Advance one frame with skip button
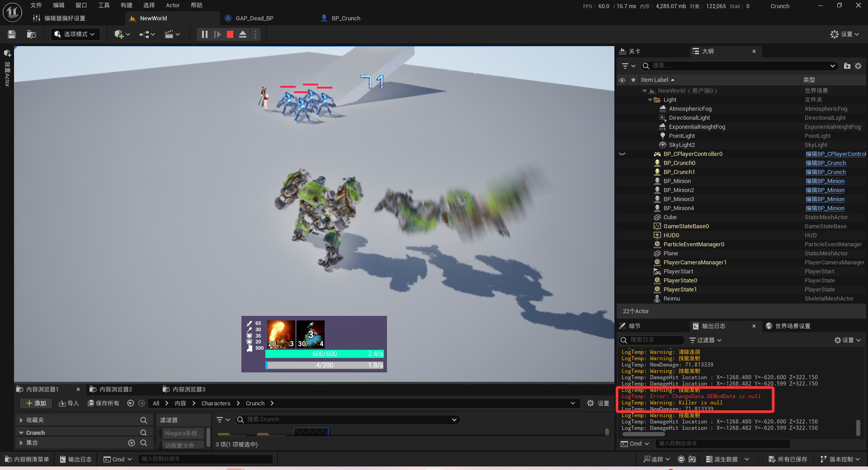Screen dimensions: 868x470 pyautogui.click(x=217, y=34)
